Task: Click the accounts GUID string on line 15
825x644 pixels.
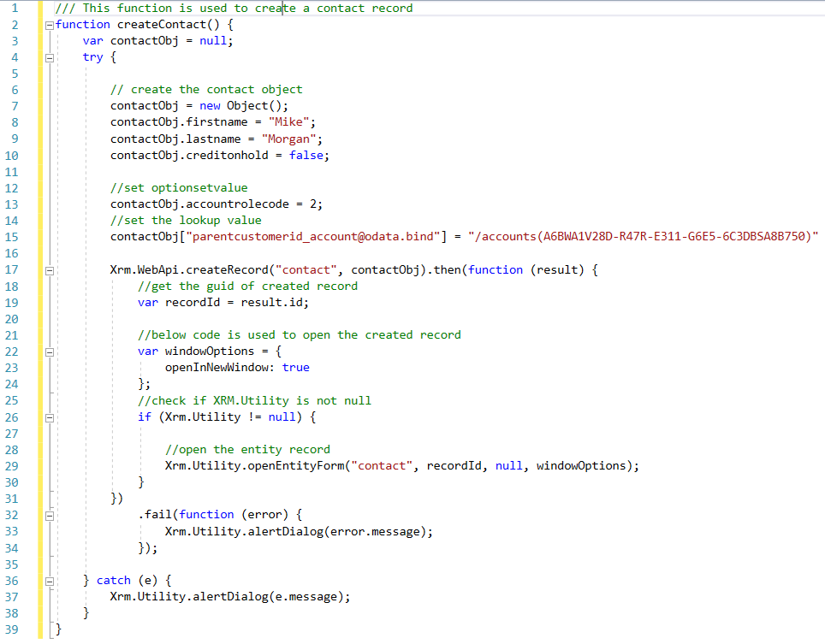Action: 642,237
